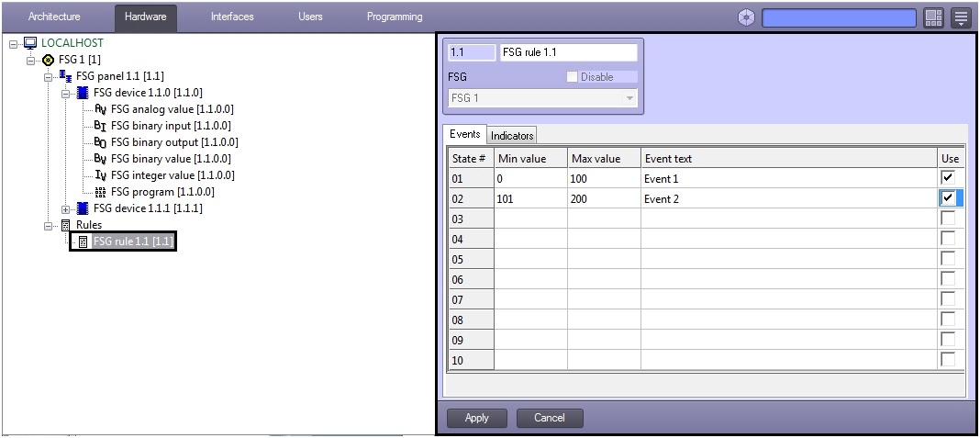Collapse the FSG device 1.1.0 node

point(66,94)
